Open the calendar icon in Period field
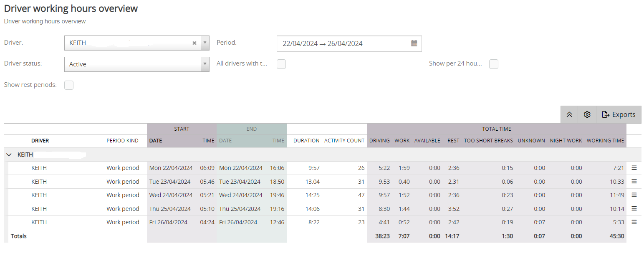The width and height of the screenshot is (644, 256). point(414,43)
